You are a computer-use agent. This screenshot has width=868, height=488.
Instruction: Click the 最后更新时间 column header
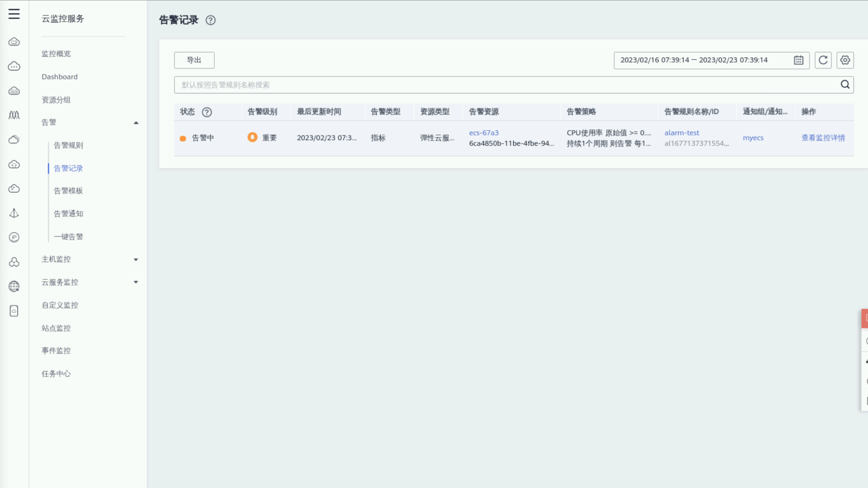pos(319,111)
